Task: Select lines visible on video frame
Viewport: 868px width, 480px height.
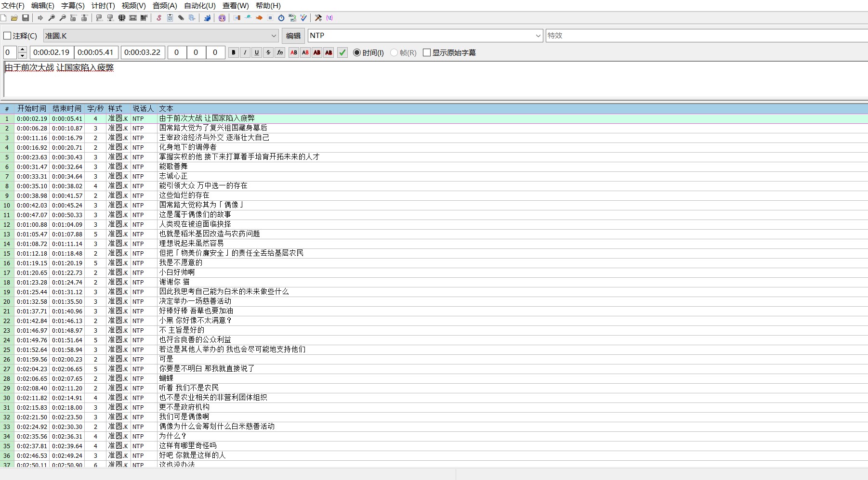Action: point(121,18)
